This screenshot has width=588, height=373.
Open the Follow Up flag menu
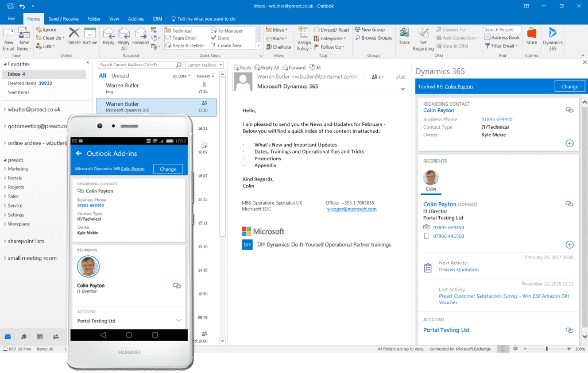click(329, 47)
